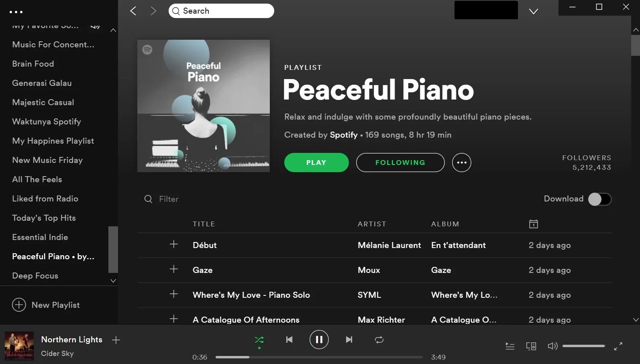Screen dimensions: 640x364
Task: Disable shuffle playback
Action: click(259, 340)
